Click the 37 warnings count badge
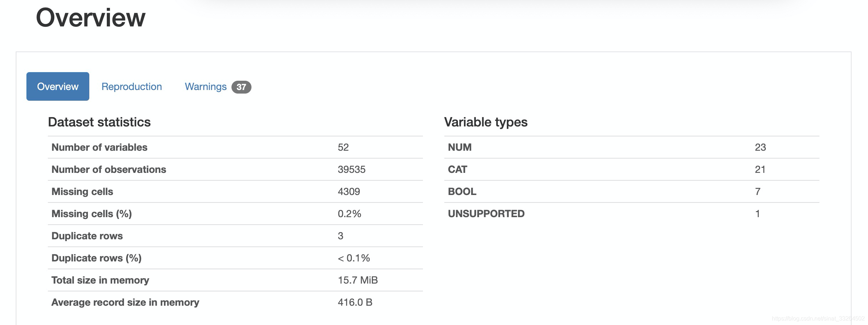 [241, 87]
